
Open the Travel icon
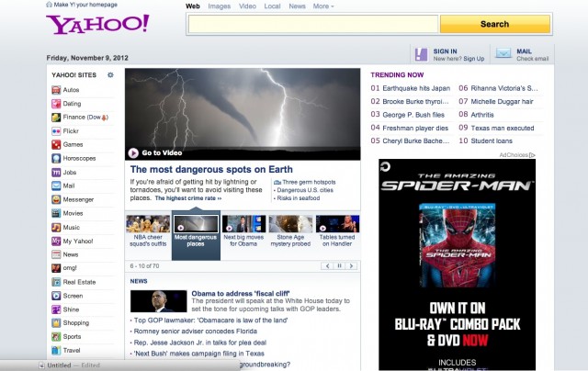pyautogui.click(x=56, y=351)
